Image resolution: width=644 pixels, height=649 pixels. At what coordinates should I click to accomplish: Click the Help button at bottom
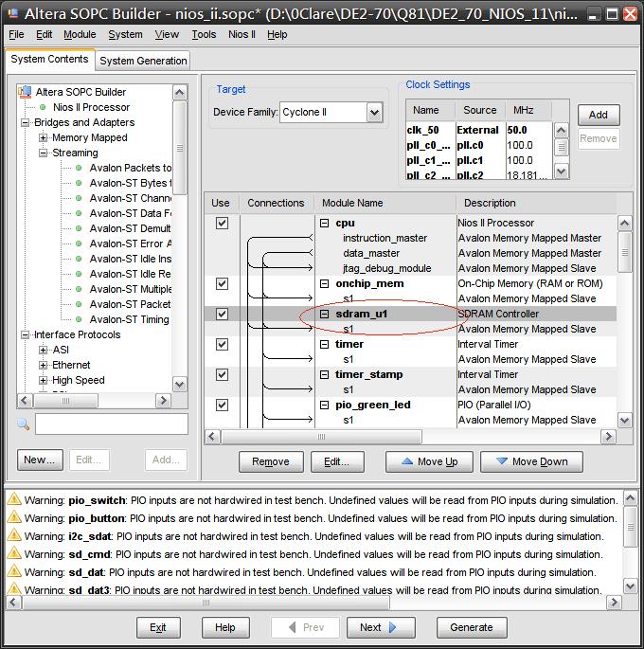225,627
